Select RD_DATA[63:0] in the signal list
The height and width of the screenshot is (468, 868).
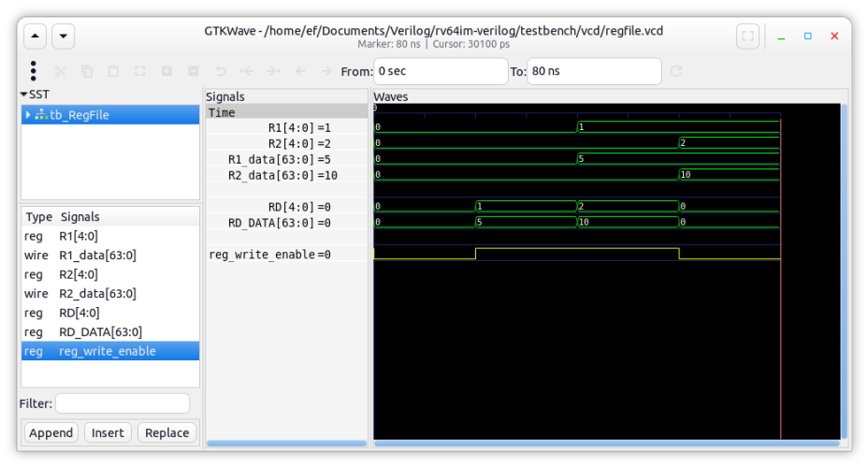click(x=100, y=331)
